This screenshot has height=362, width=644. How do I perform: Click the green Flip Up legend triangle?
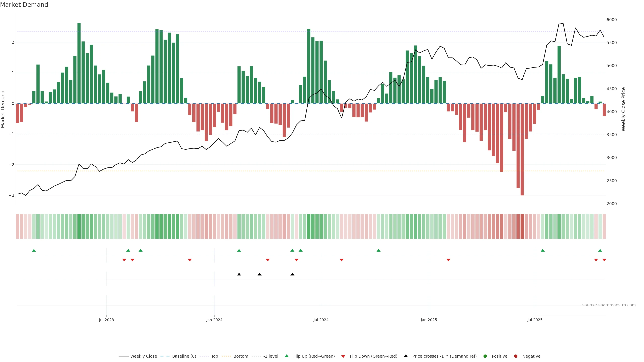tap(286, 356)
